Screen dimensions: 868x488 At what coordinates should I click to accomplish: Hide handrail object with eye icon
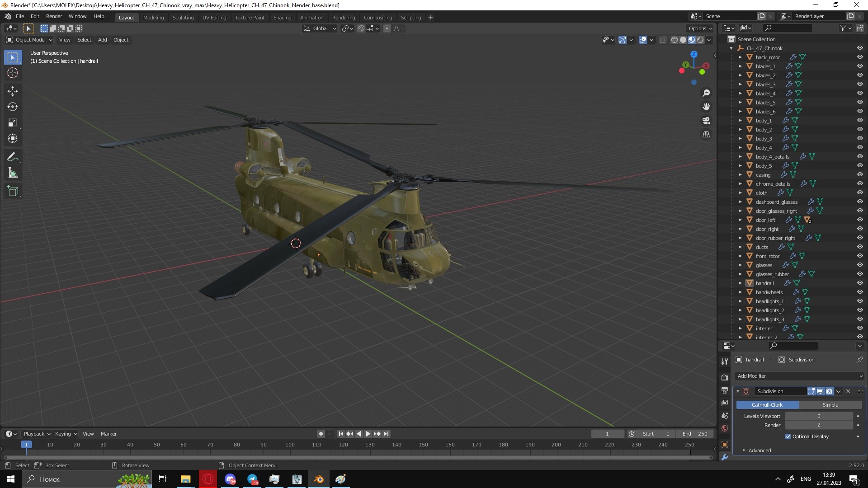click(x=860, y=283)
